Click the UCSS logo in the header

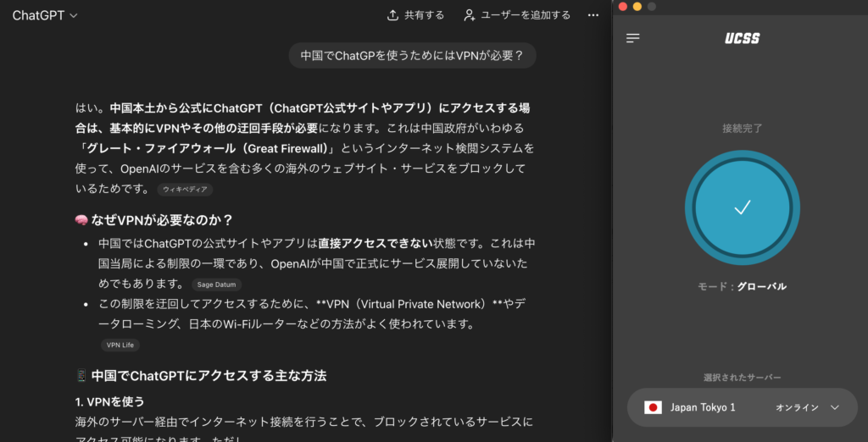pyautogui.click(x=742, y=38)
